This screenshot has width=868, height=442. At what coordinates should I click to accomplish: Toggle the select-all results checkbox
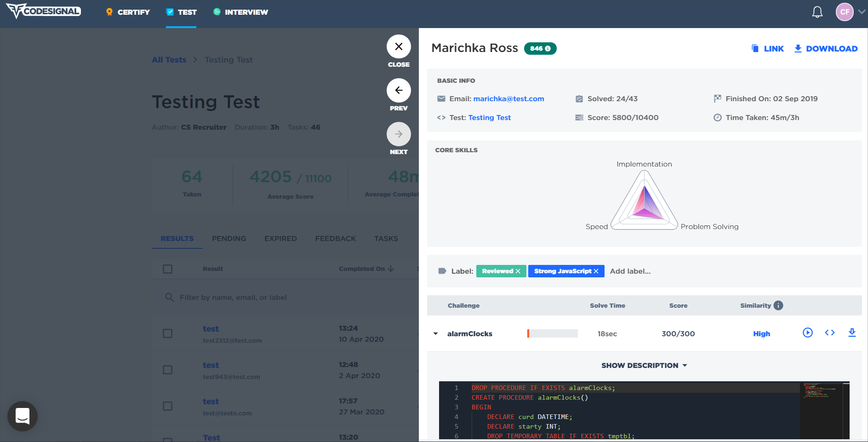tap(168, 269)
